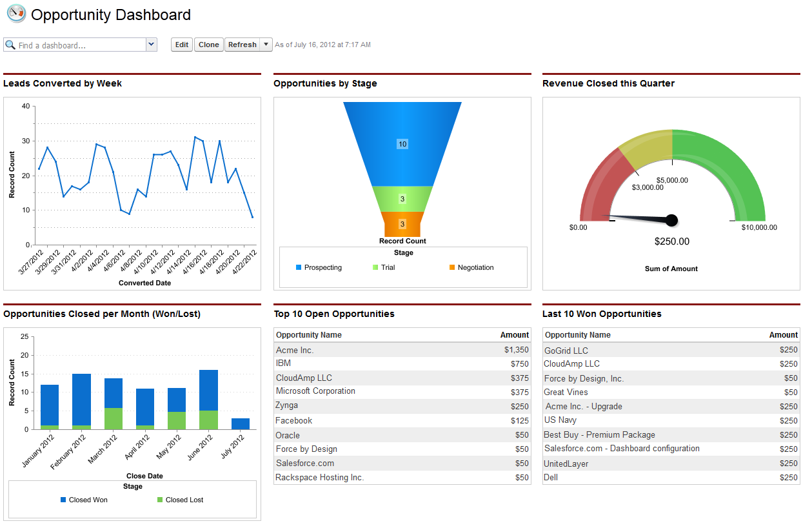Screen dimensions: 812x530
Task: Open the Leads Converted by Week title
Action: [63, 83]
